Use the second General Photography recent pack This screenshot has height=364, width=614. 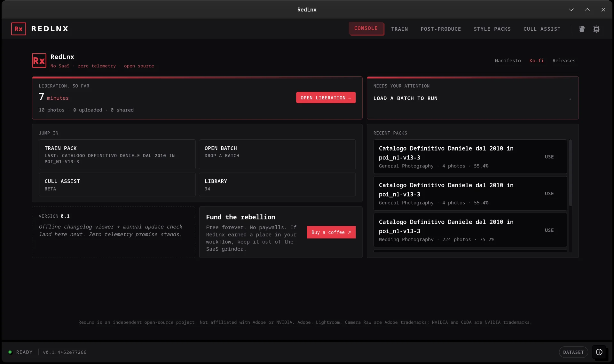tap(549, 194)
